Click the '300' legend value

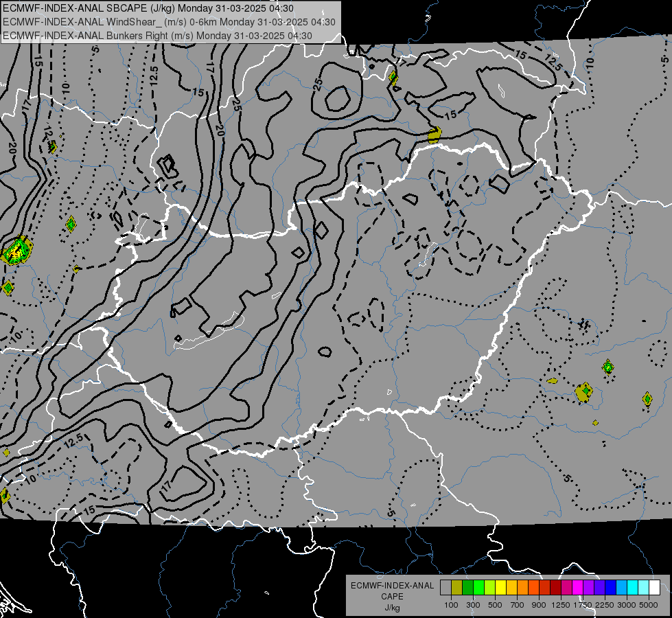(473, 605)
